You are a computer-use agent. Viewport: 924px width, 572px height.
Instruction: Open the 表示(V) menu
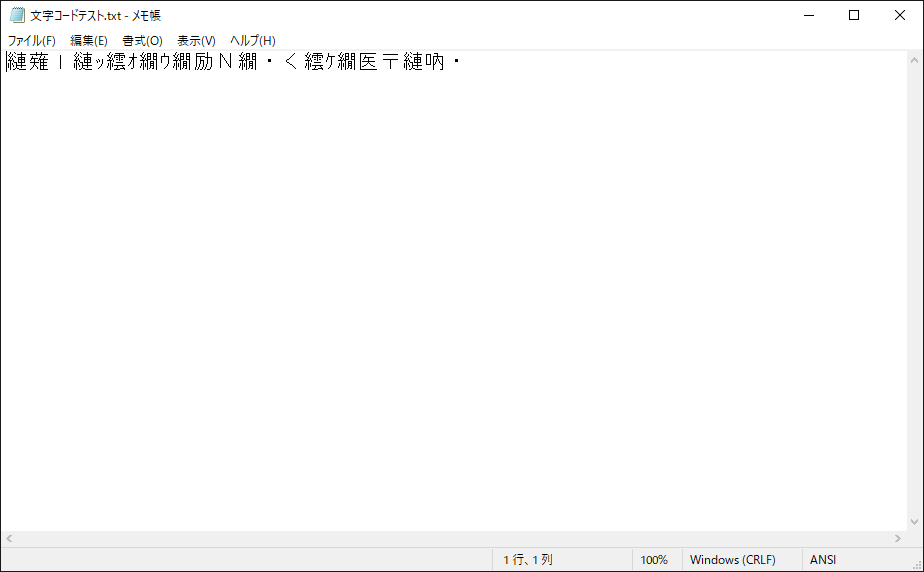[196, 41]
